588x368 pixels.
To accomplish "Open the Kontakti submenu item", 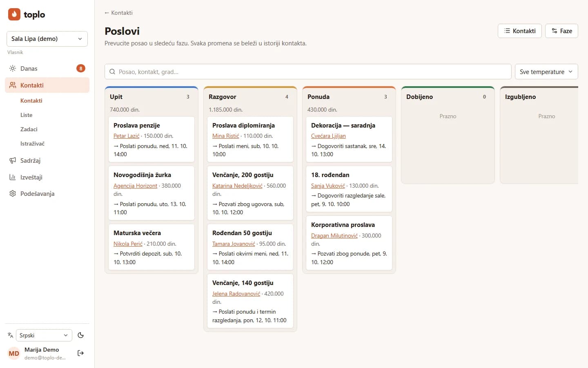I will tap(31, 101).
